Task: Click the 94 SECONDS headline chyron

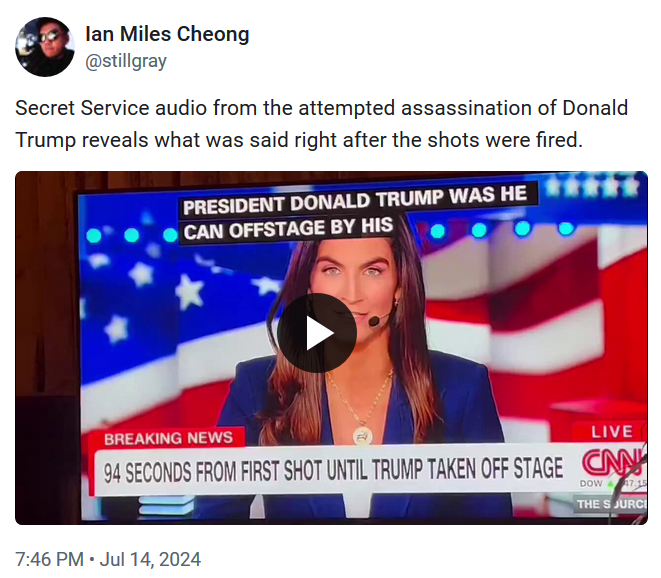Action: coord(333,470)
